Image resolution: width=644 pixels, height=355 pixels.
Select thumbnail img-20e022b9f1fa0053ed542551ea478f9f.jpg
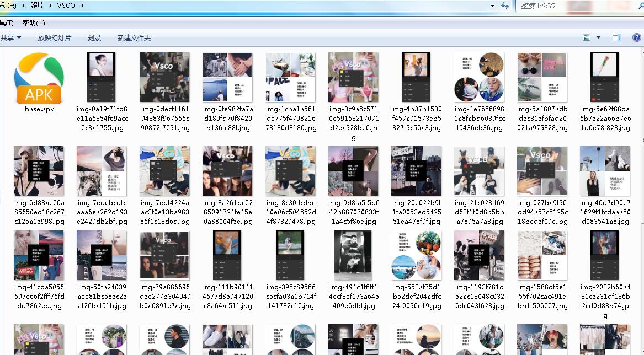pyautogui.click(x=416, y=171)
